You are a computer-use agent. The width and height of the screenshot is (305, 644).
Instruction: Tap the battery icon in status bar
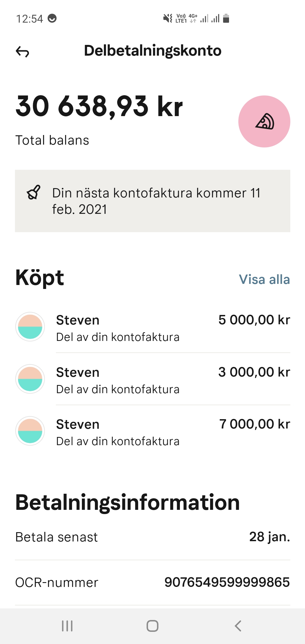click(226, 19)
